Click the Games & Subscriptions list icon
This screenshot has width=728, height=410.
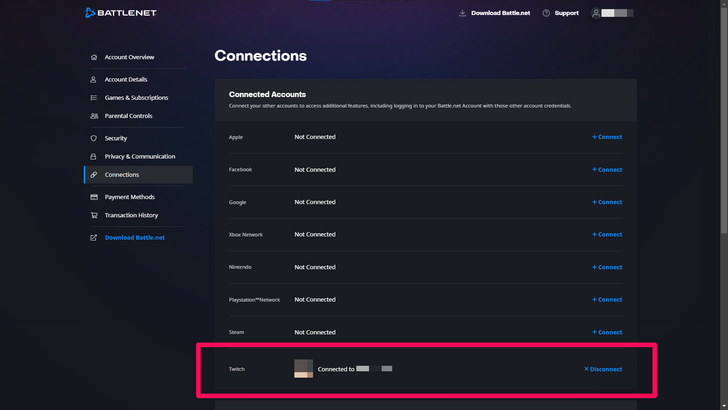94,98
